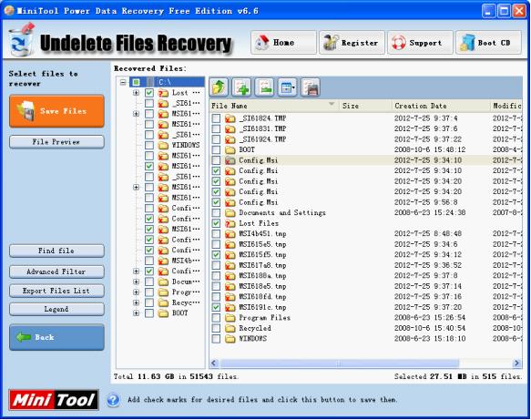
Task: Open the Boot CD option
Action: coord(488,43)
